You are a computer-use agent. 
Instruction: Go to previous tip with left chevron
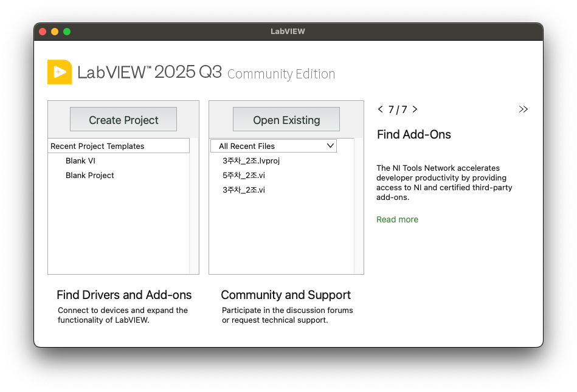(x=381, y=109)
